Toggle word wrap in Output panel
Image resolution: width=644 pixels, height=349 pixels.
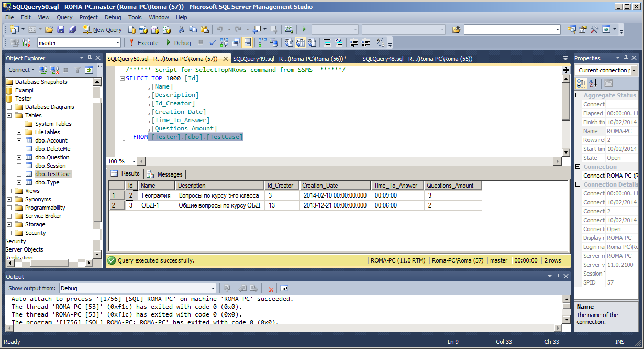point(284,288)
